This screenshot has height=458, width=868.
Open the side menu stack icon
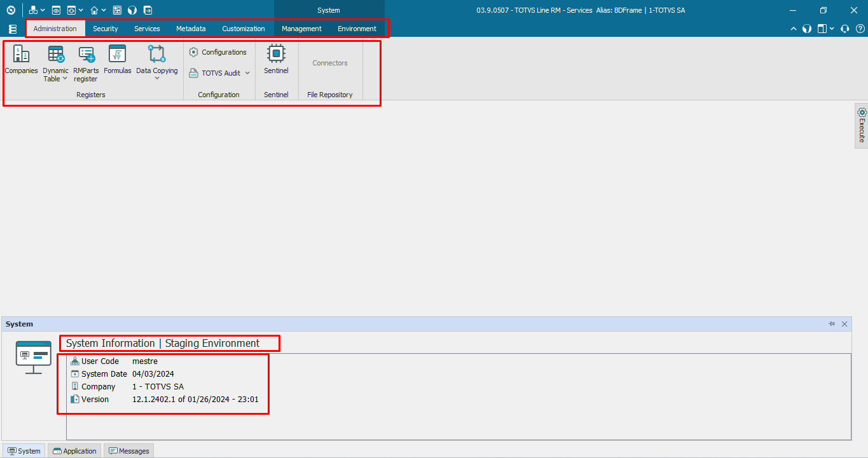click(13, 29)
